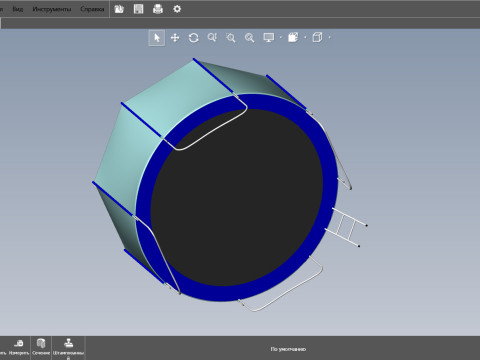
Task: Open settings via gear icon
Action: pos(177,9)
